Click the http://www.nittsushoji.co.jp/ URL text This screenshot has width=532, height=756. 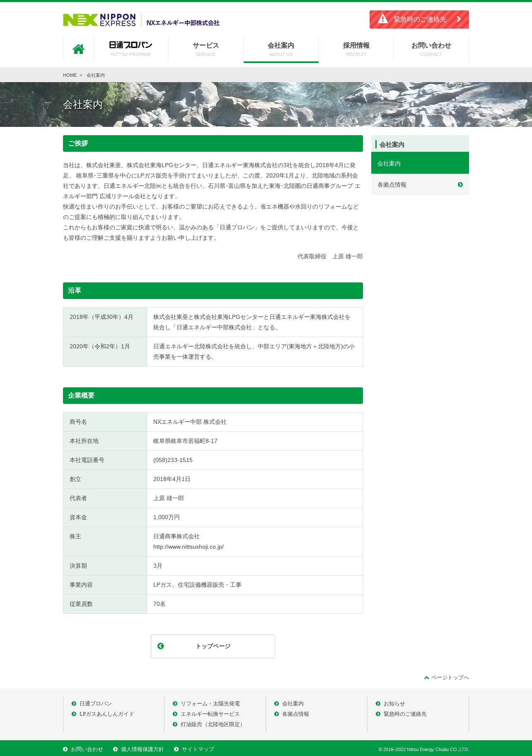[x=189, y=547]
